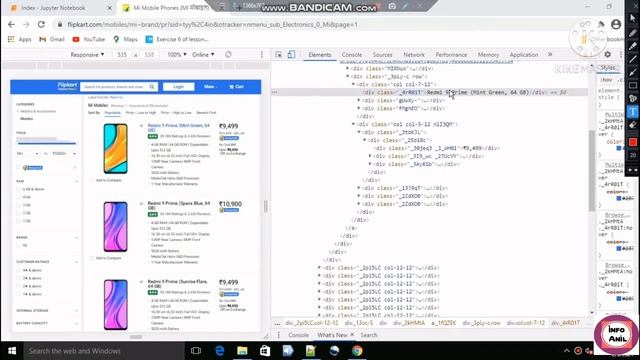The width and height of the screenshot is (640, 360).
Task: Open File Explorer from taskbar
Action: click(x=242, y=351)
